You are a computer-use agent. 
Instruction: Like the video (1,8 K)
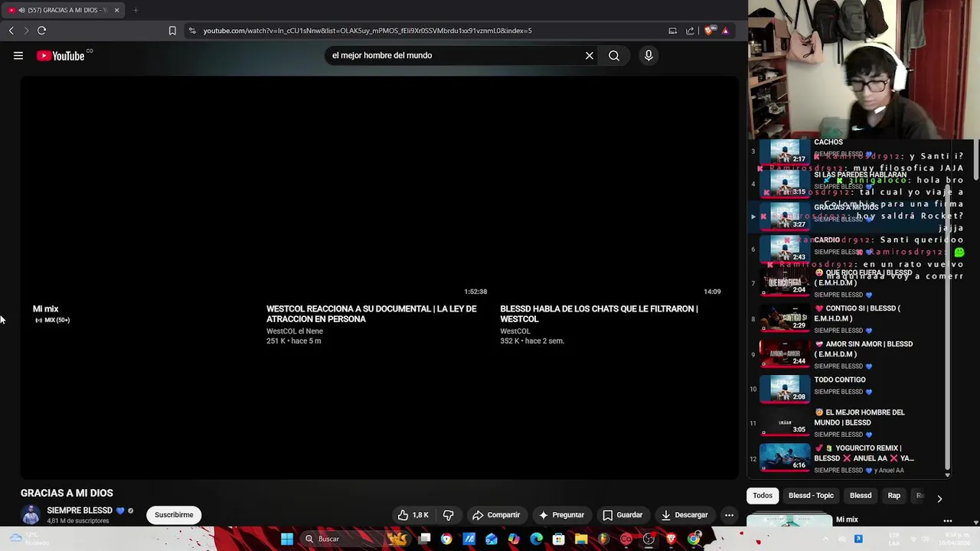click(x=413, y=515)
